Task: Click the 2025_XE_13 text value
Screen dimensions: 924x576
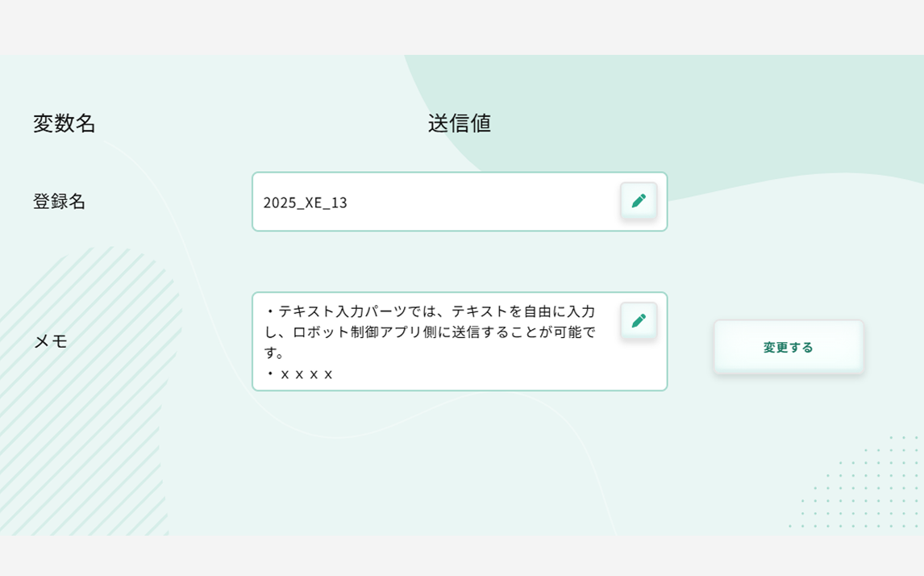Action: 306,202
